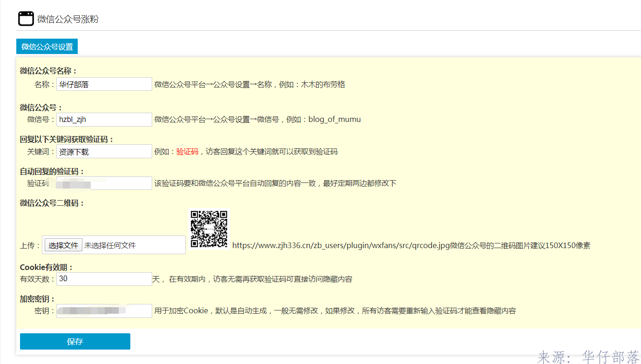Click the qrcode.jpg URL text

[341, 245]
